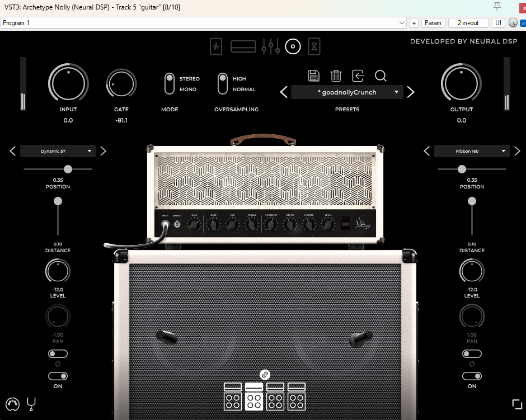Click the Gate knob

(121, 84)
